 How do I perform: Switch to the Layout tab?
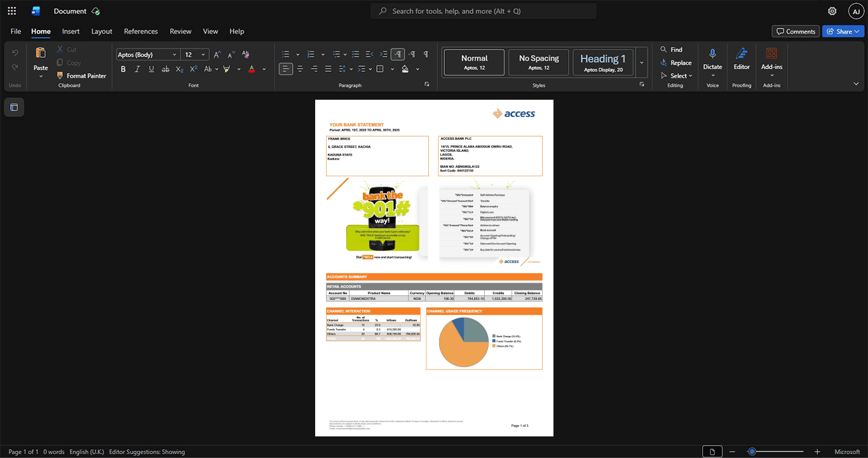coord(102,31)
